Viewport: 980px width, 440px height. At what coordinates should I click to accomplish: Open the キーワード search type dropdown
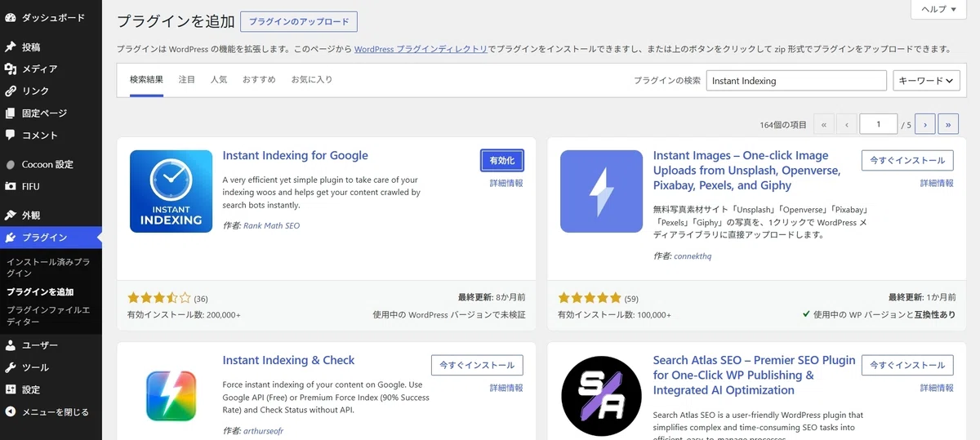coord(926,81)
